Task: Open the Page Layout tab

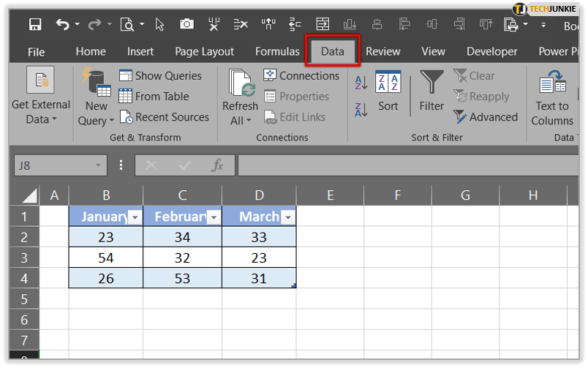Action: 204,51
